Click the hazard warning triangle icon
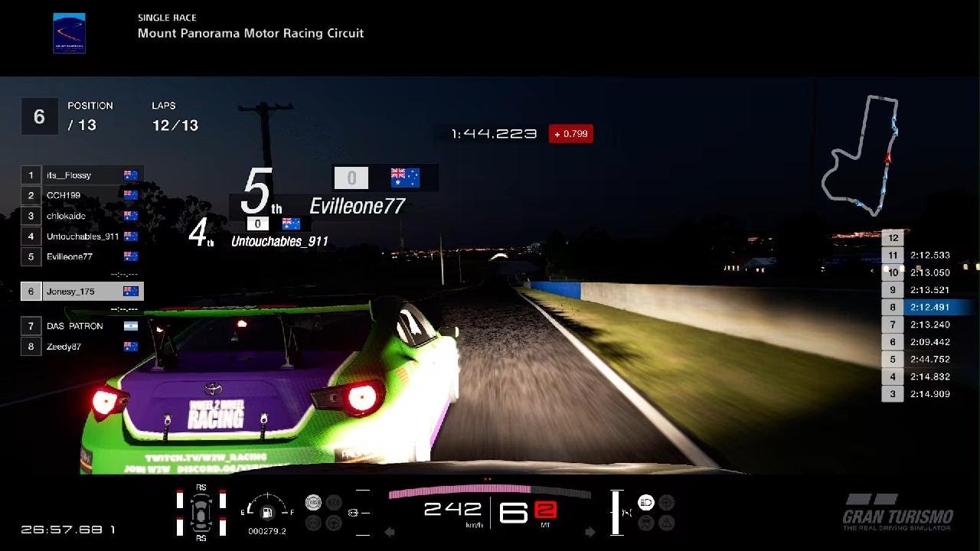 (x=667, y=523)
